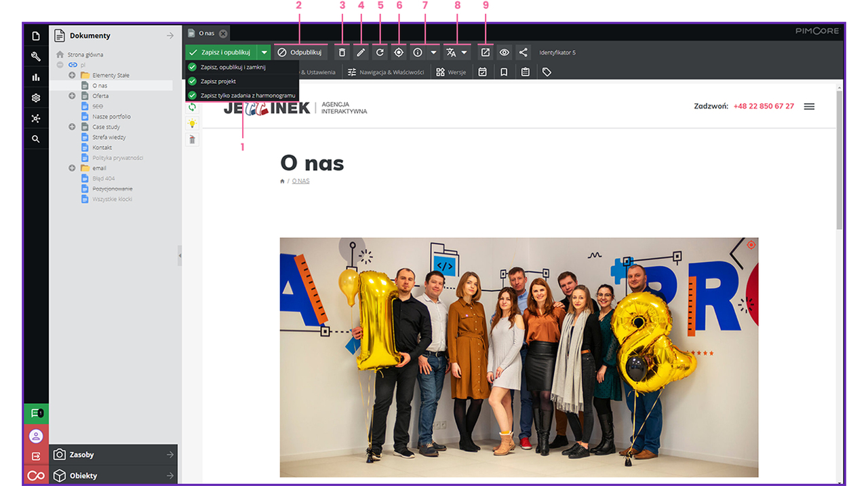The image size is (868, 486).
Task: Open the translation dropdown arrow
Action: 465,52
